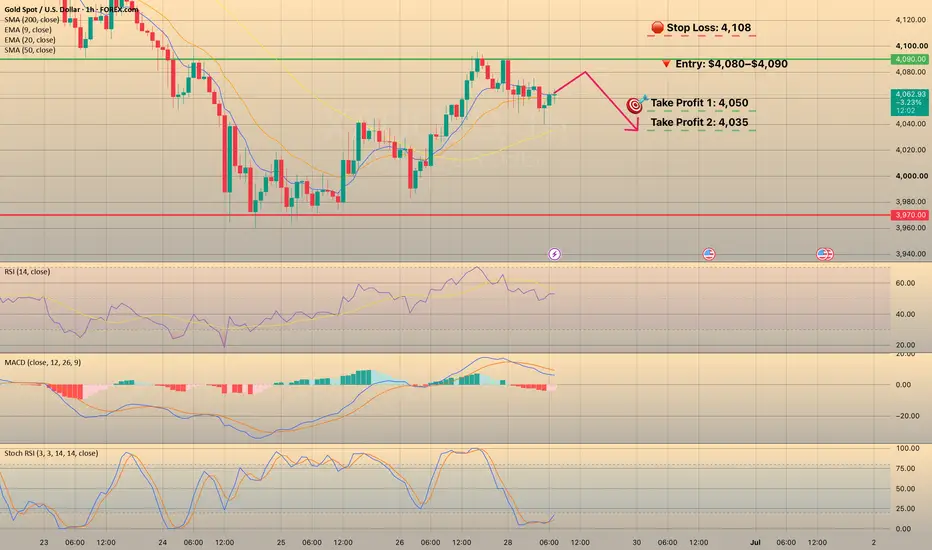Image resolution: width=932 pixels, height=550 pixels.
Task: Select the RSI (14, close) pane legend
Action: coord(27,272)
